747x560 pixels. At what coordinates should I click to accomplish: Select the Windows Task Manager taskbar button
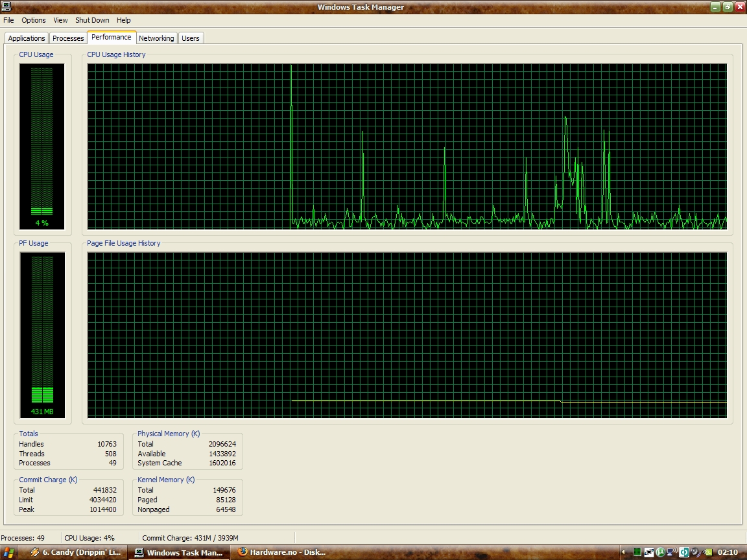[179, 552]
